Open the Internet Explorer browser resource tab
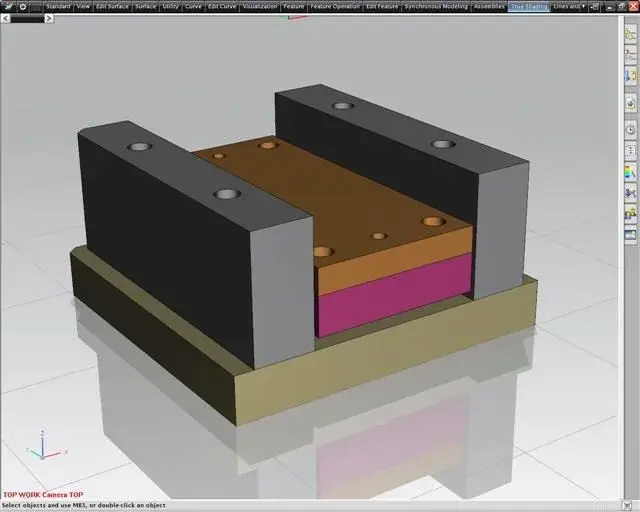 click(630, 102)
